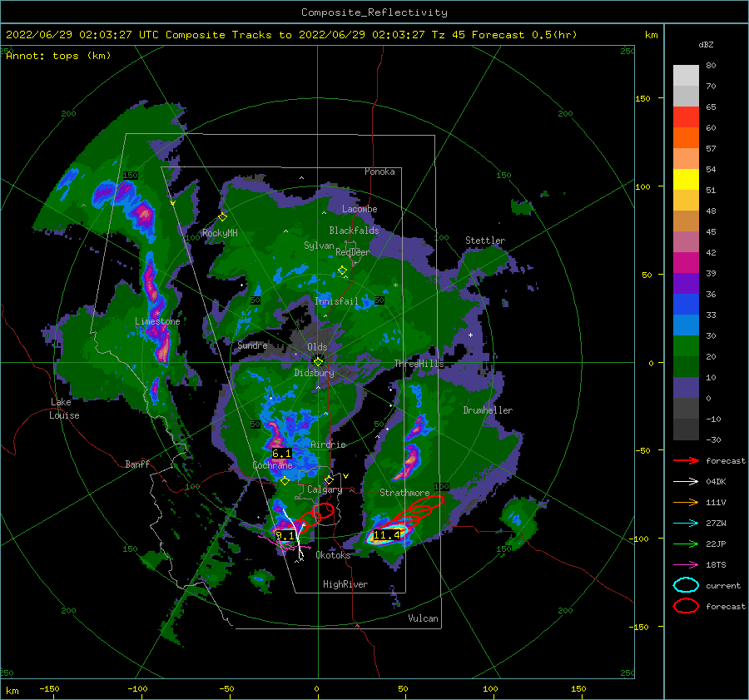Click the yellow radar site marker below Olds
This screenshot has width=749, height=700.
[318, 362]
